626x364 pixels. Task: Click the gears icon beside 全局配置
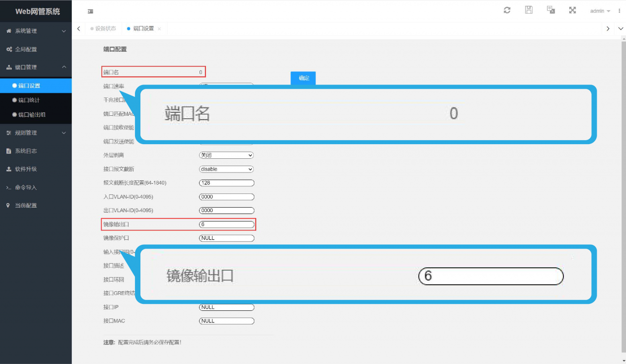(9, 49)
